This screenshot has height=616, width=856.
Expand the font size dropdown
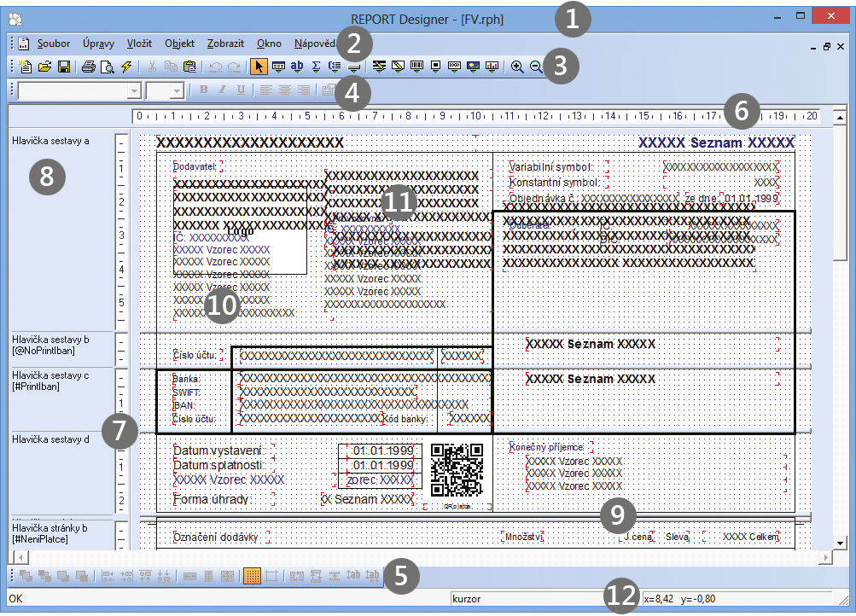coord(177,90)
